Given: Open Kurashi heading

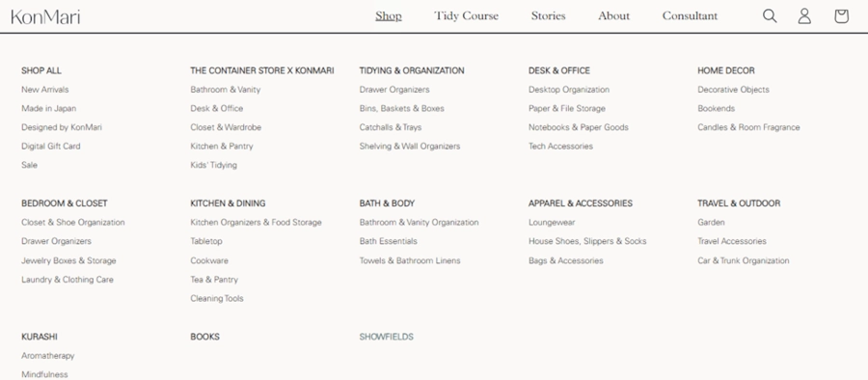Looking at the screenshot, I should (x=40, y=337).
